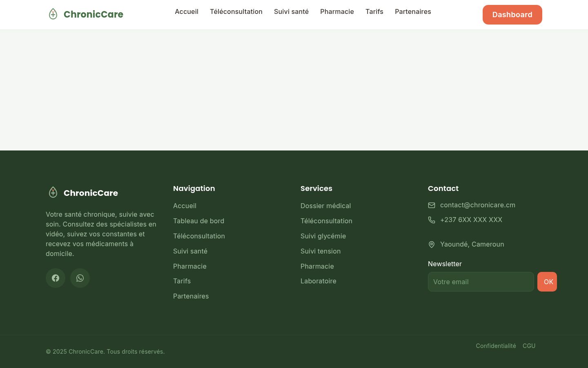588x368 pixels.
Task: Click the orange Dashboard button
Action: 512,15
